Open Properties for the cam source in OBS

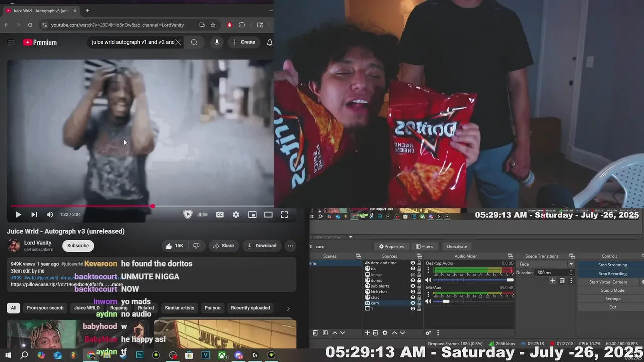[x=391, y=246]
